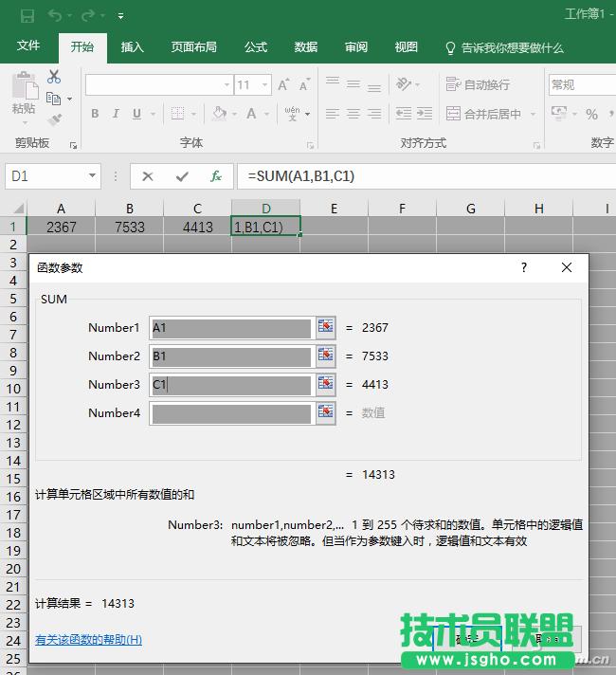Switch to the 公式 ribbon tab

tap(256, 47)
